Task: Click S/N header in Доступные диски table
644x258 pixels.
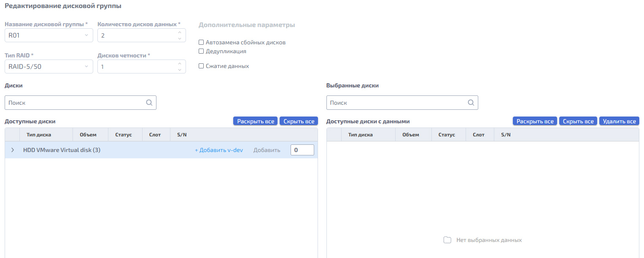Action: 182,135
